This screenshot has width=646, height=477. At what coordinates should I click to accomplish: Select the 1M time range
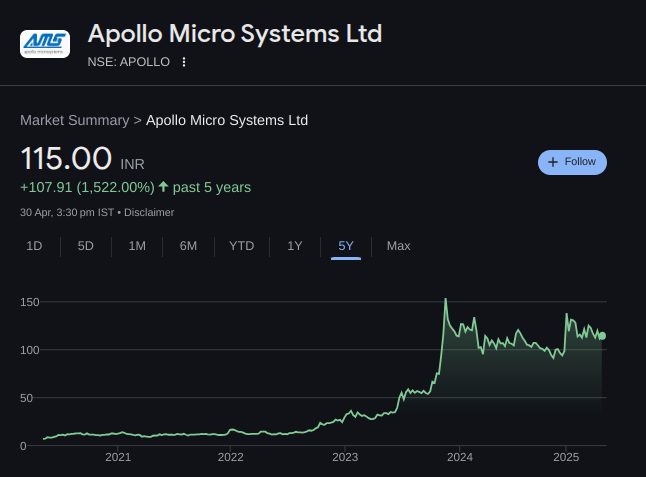point(137,246)
